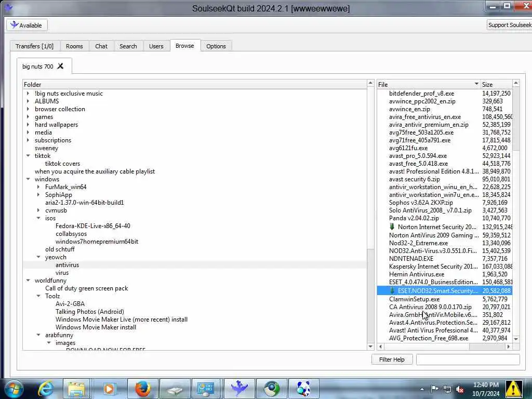Click the Action Center flag tray icon
Screen dimensions: 532x399
pyautogui.click(x=435, y=389)
